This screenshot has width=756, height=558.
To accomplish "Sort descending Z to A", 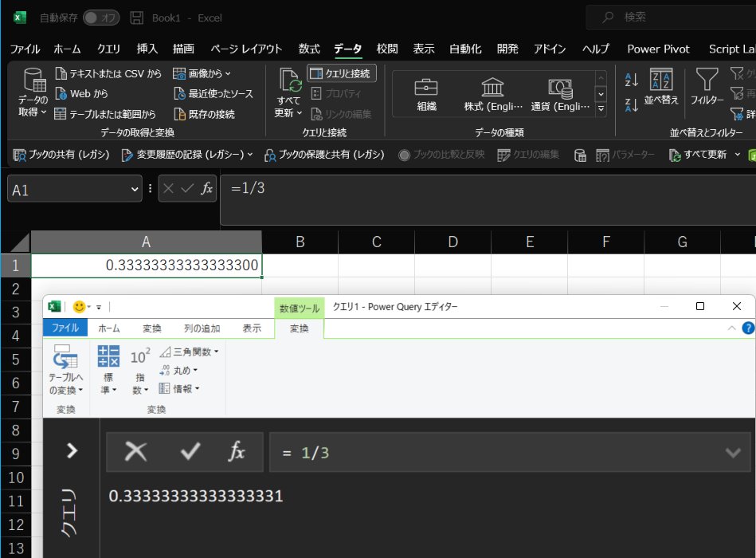I will click(x=631, y=104).
